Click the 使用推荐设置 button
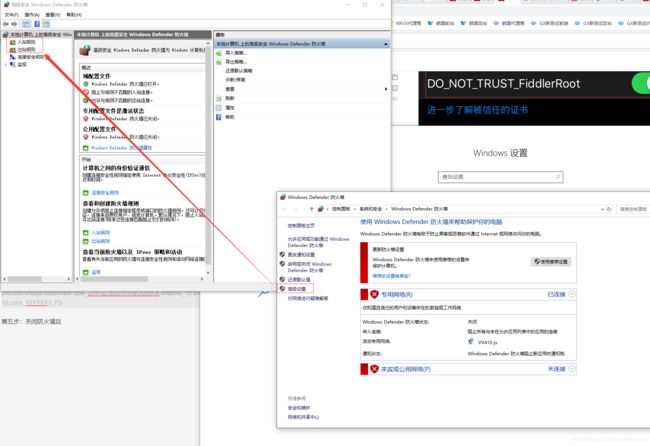The width and height of the screenshot is (650, 446). tap(551, 262)
